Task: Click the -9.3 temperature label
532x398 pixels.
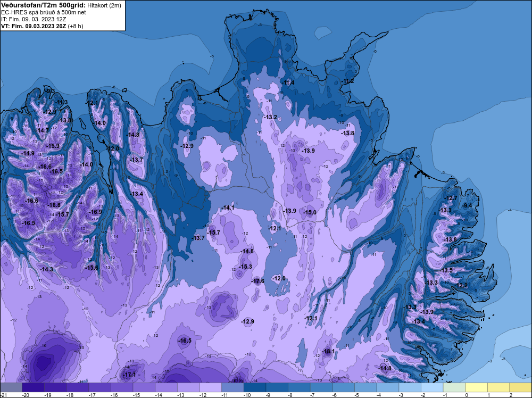Action: 50,91
